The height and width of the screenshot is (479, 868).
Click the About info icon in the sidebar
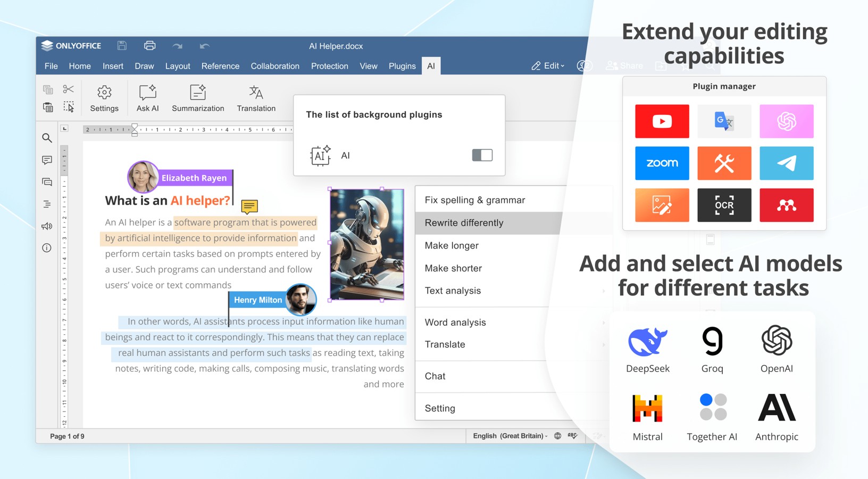[47, 248]
